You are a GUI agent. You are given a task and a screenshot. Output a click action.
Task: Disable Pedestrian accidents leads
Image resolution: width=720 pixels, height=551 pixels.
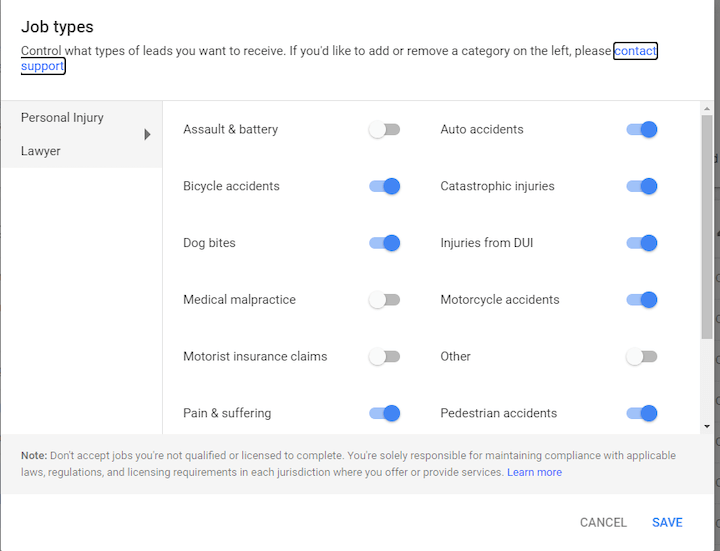pos(641,413)
